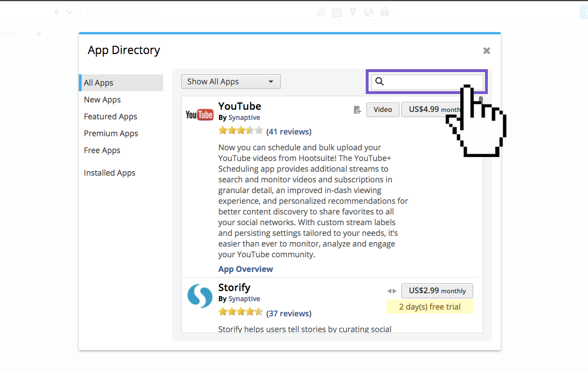
Task: Close the App Directory dialog
Action: (x=487, y=51)
